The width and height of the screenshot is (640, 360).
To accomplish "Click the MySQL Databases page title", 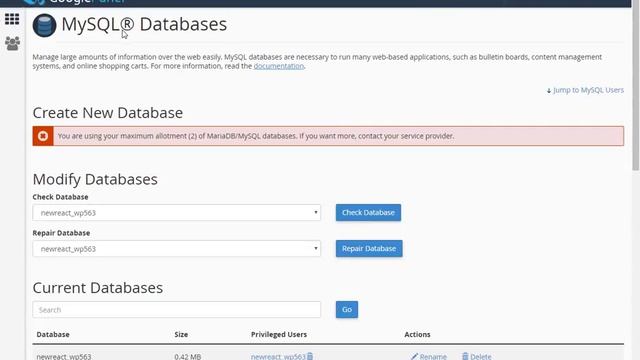I will (x=144, y=24).
